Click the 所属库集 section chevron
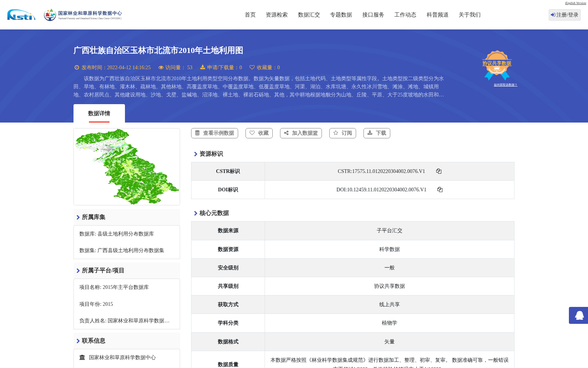 point(78,217)
